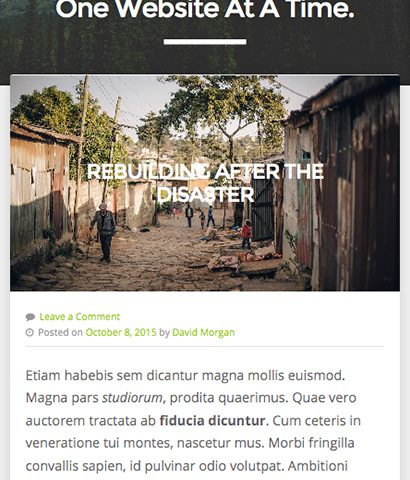Click the speech bubble comment icon
The width and height of the screenshot is (410, 480).
[30, 317]
